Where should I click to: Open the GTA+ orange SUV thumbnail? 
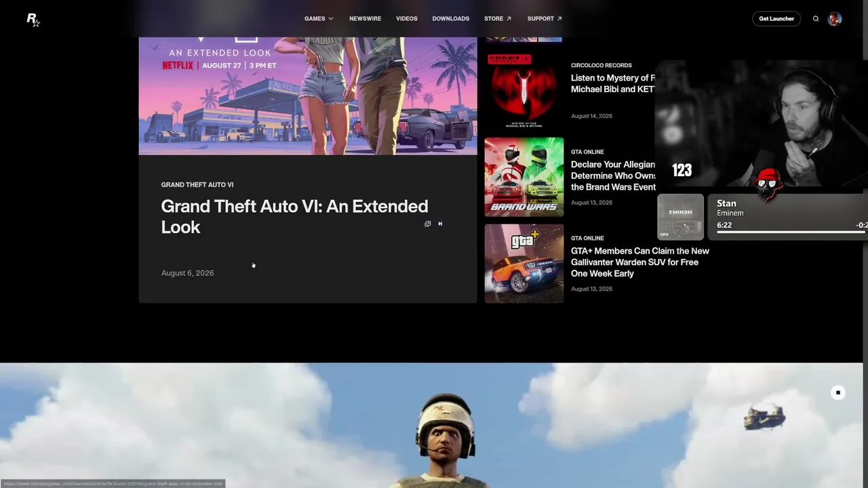pos(524,264)
